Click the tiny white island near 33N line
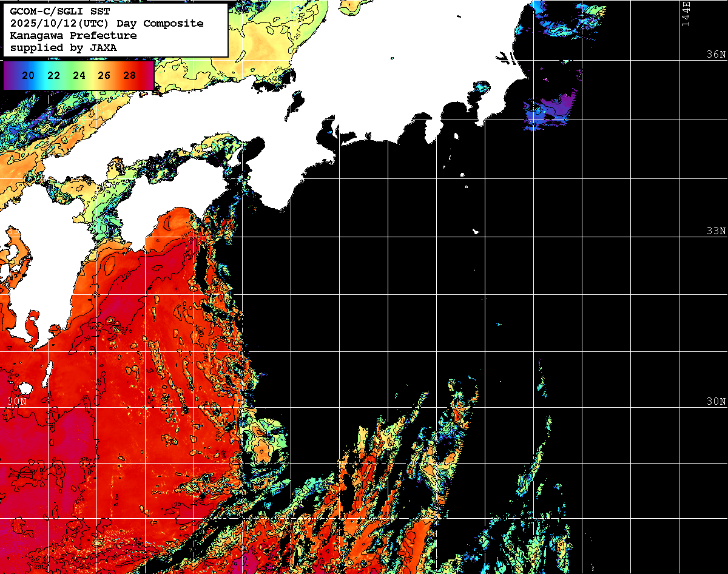 476,231
